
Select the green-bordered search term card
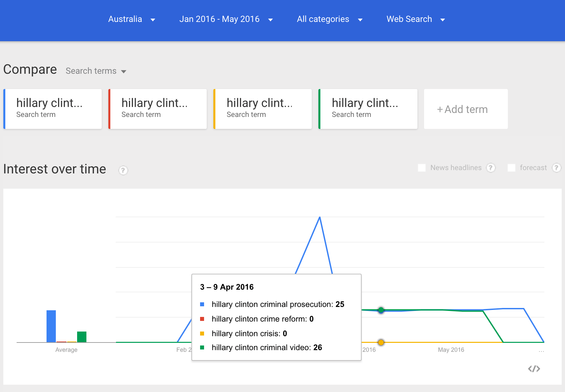[x=368, y=109]
